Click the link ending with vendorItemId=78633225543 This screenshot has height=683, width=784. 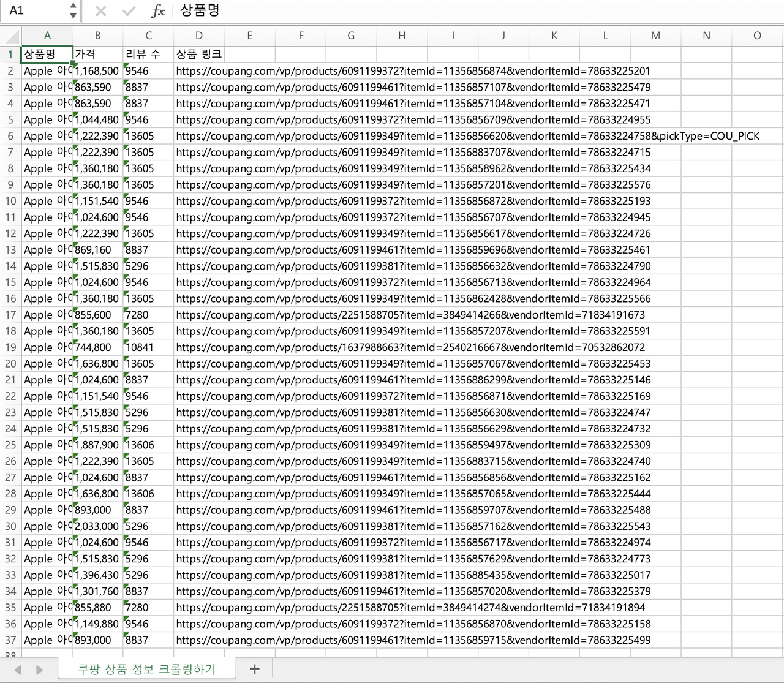tap(413, 526)
